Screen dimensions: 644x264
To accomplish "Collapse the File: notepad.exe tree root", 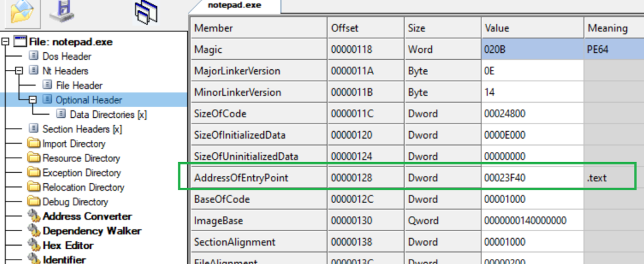I will [x=6, y=42].
